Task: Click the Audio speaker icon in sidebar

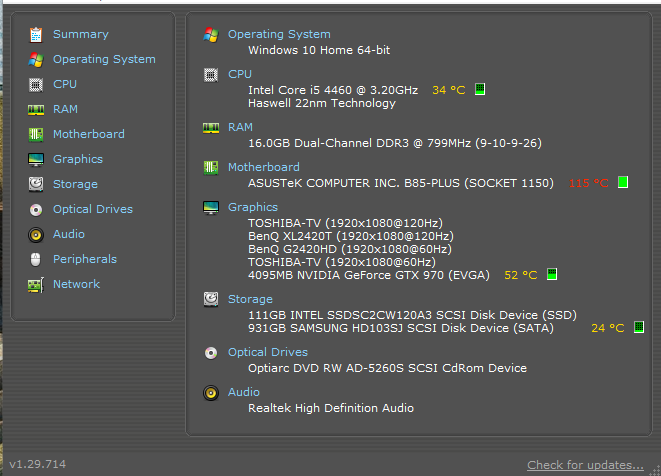Action: pyautogui.click(x=36, y=234)
